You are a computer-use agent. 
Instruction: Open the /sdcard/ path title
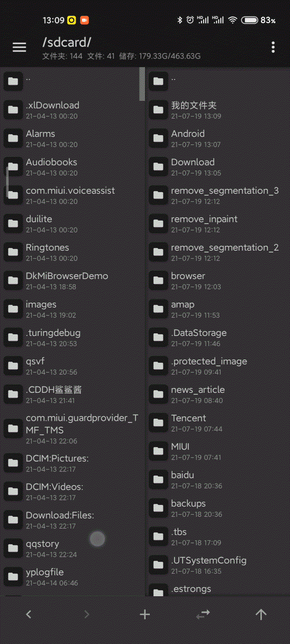67,42
